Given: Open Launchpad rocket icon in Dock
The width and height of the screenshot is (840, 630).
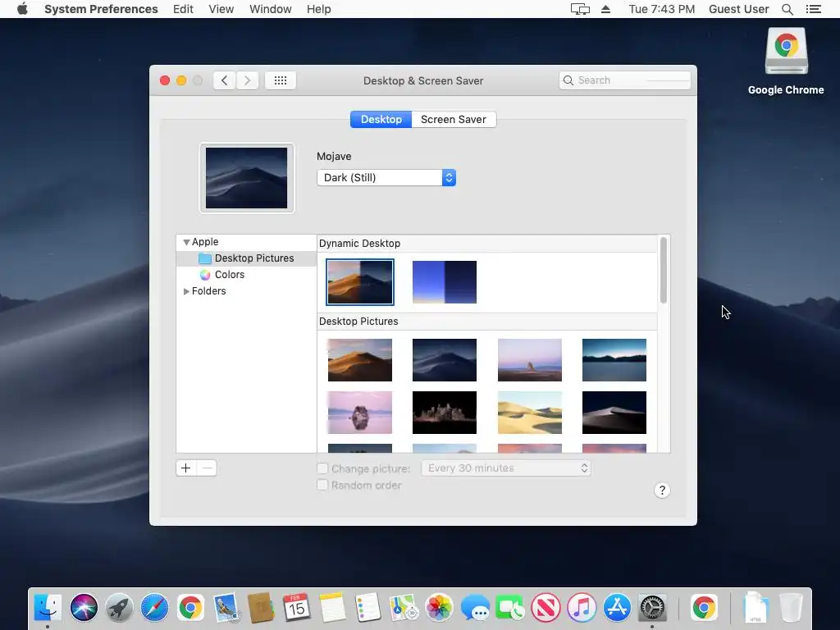Looking at the screenshot, I should (119, 608).
